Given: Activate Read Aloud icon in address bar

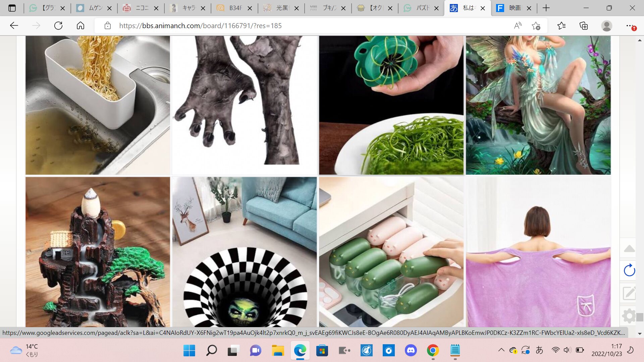Looking at the screenshot, I should point(518,25).
